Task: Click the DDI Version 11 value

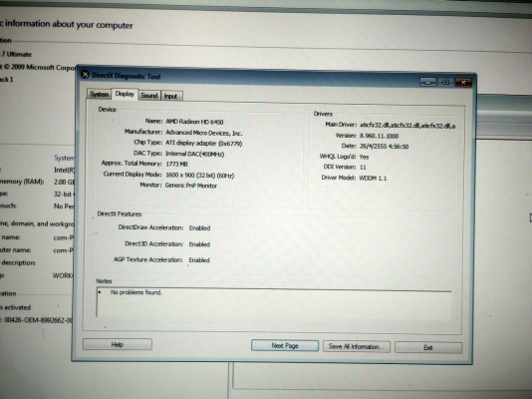Action: point(363,168)
